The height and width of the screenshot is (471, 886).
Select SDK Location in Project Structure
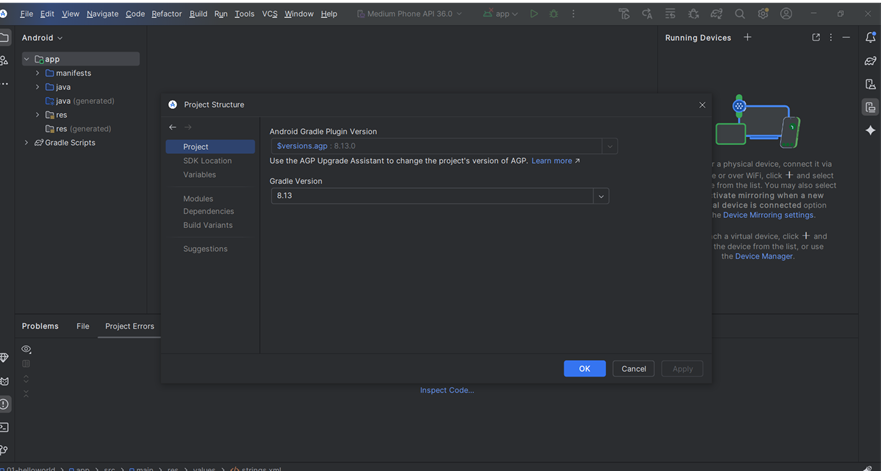207,160
